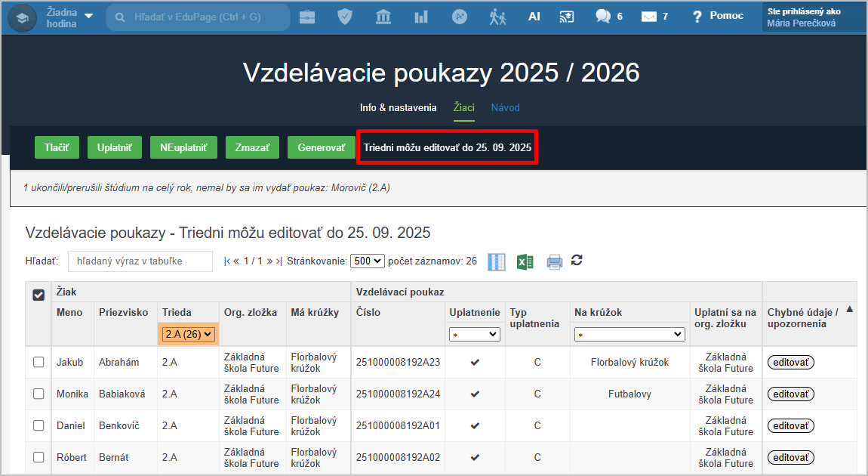Image resolution: width=868 pixels, height=476 pixels.
Task: Toggle the select-all checkbox in table header
Action: (38, 295)
